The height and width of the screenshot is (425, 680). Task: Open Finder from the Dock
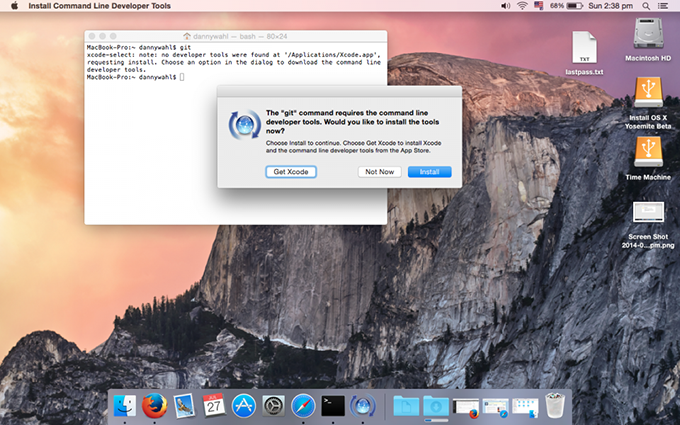click(x=124, y=406)
